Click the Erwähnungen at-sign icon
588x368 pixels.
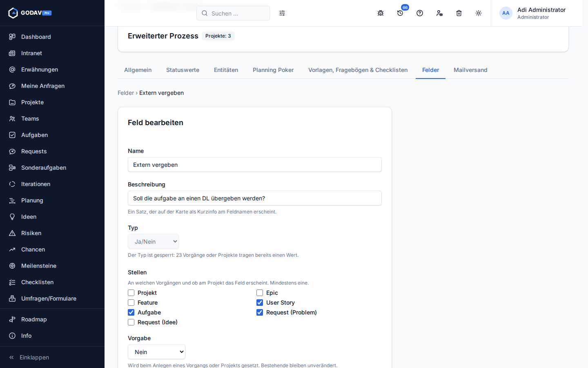(12, 70)
